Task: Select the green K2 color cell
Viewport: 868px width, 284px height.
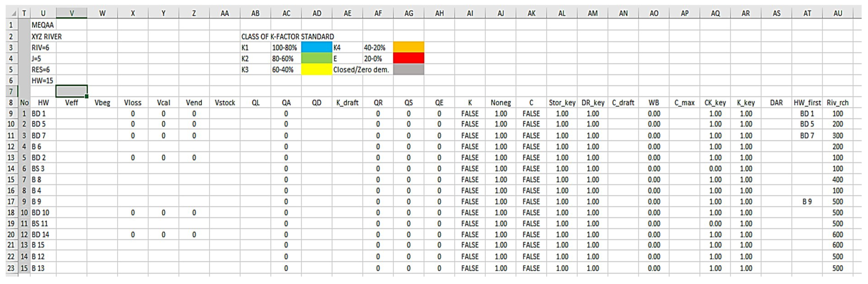Action: 316,58
